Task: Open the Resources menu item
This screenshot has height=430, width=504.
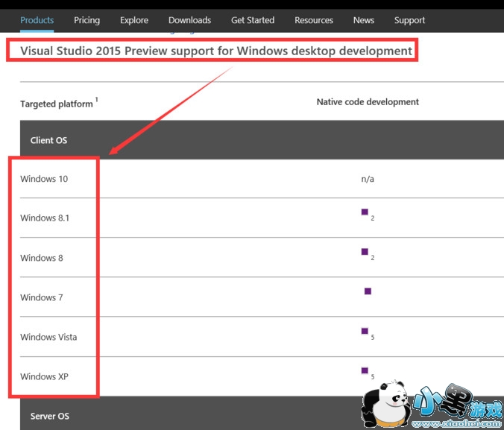Action: (x=314, y=20)
